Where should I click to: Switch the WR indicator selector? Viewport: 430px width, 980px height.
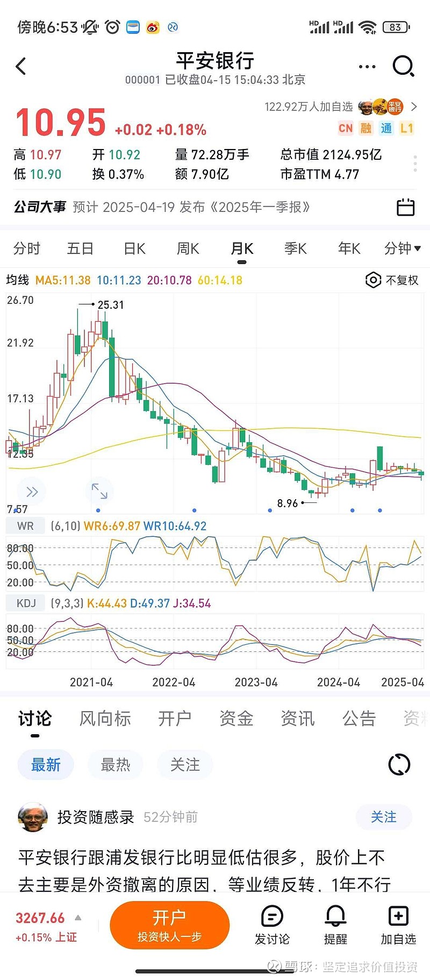(25, 526)
